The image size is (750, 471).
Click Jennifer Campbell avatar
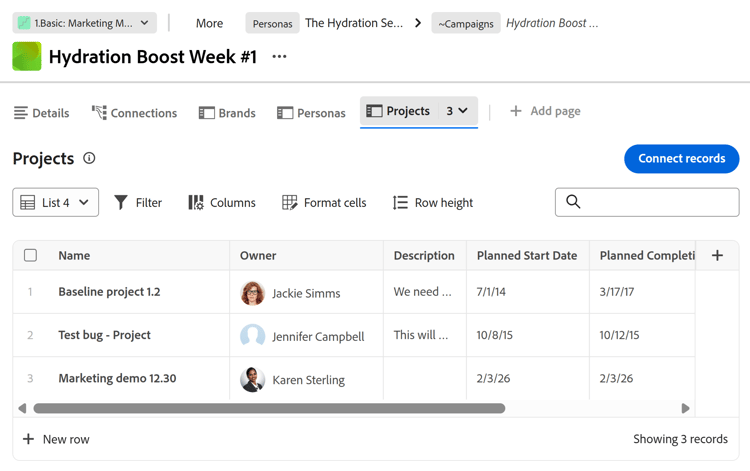point(253,336)
